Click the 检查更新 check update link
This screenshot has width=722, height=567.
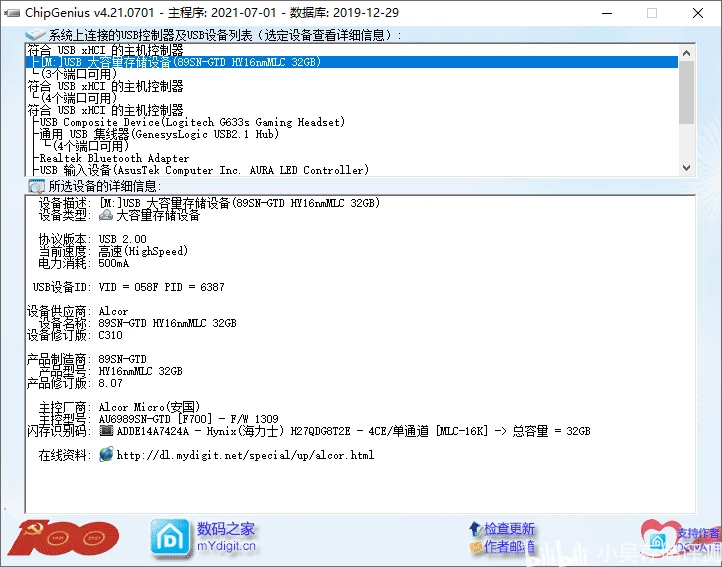pos(509,529)
